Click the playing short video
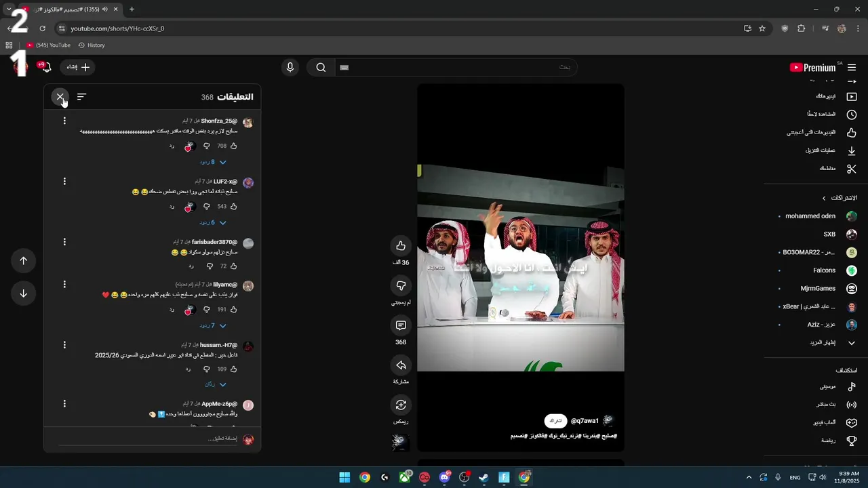 coord(520,267)
